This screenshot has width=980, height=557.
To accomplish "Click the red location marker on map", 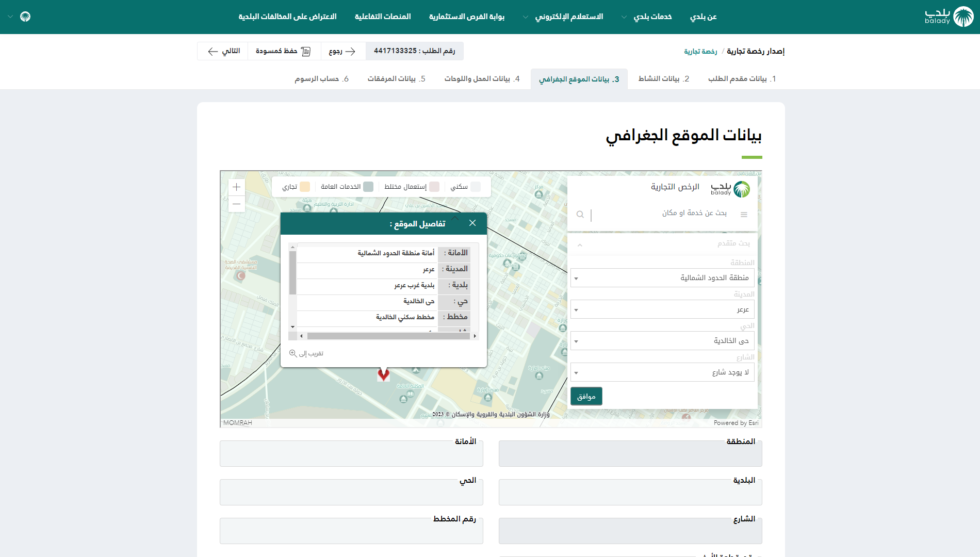I will coord(383,373).
